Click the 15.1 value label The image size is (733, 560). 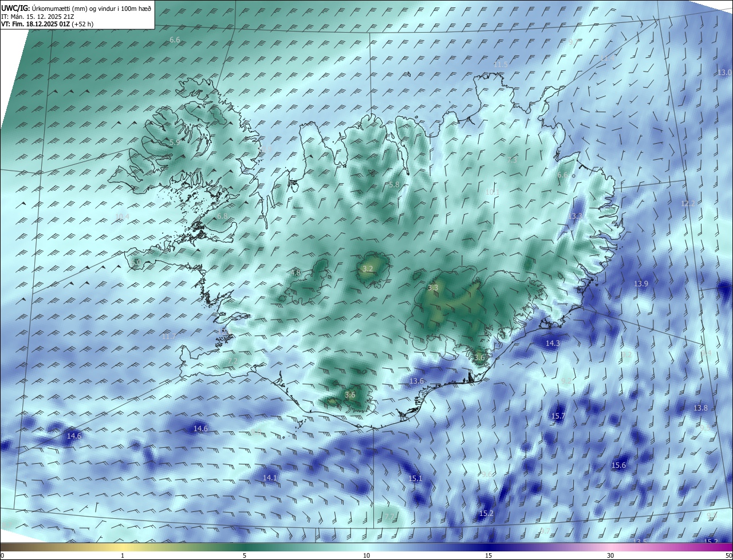point(415,478)
